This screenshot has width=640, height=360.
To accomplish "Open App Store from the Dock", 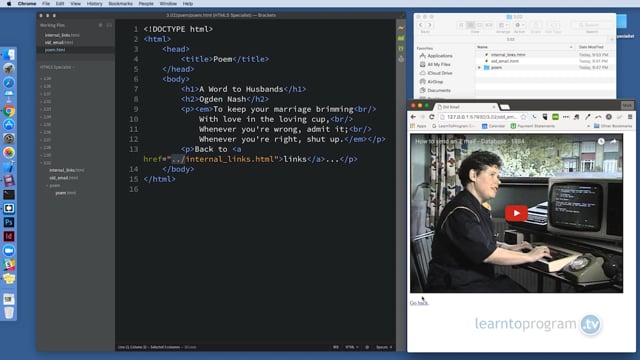I will [9, 124].
